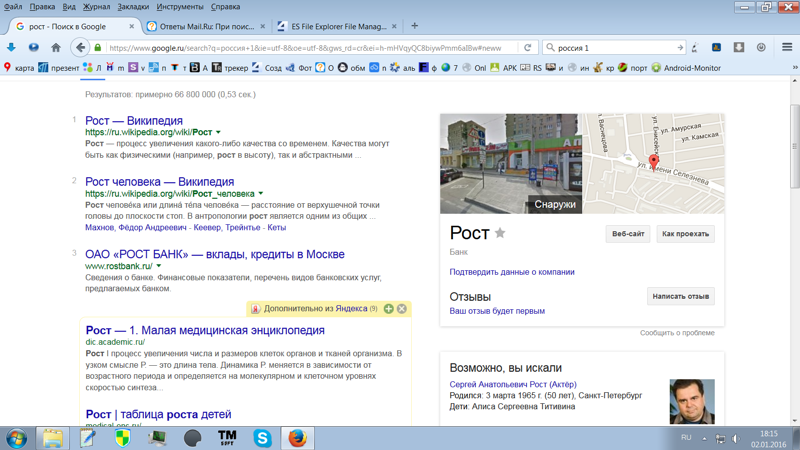Open the 'трекер' bookmark
Screen dimensions: 800x450
click(x=230, y=68)
